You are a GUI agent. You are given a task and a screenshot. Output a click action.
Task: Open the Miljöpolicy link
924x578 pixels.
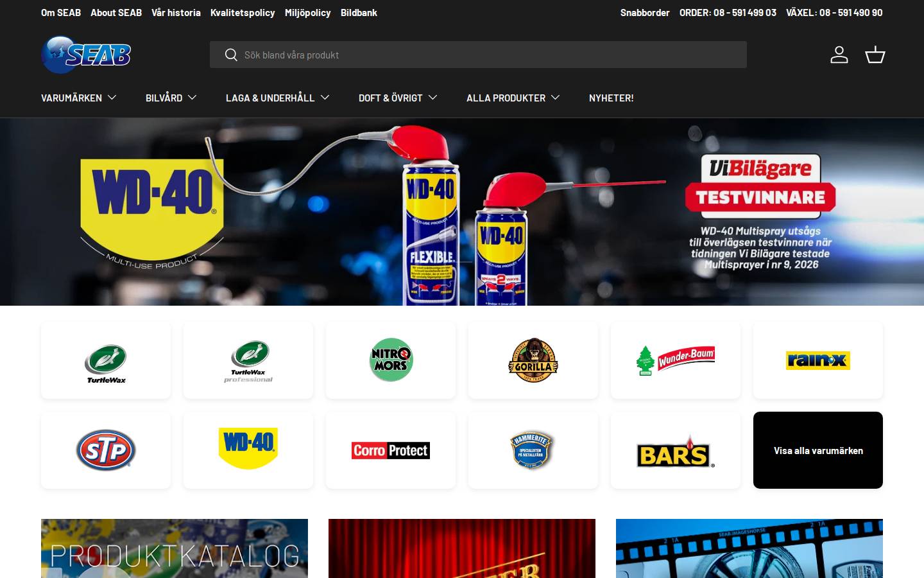(307, 12)
